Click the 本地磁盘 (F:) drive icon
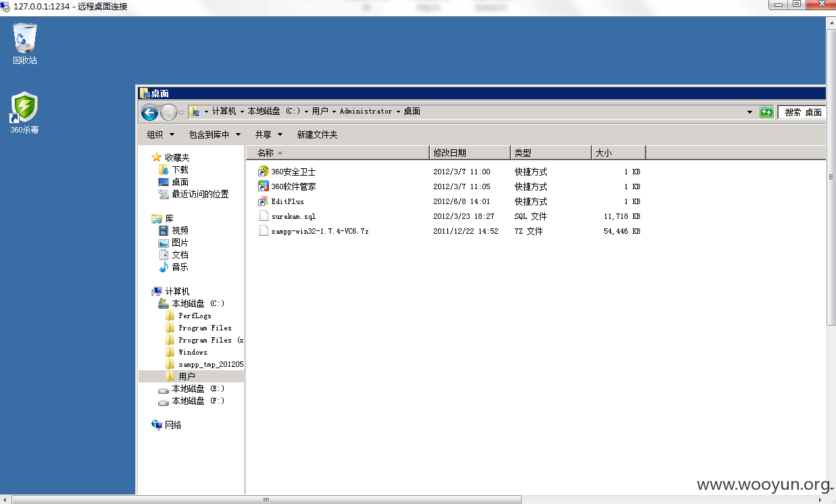Image resolution: width=836 pixels, height=504 pixels. 164,401
